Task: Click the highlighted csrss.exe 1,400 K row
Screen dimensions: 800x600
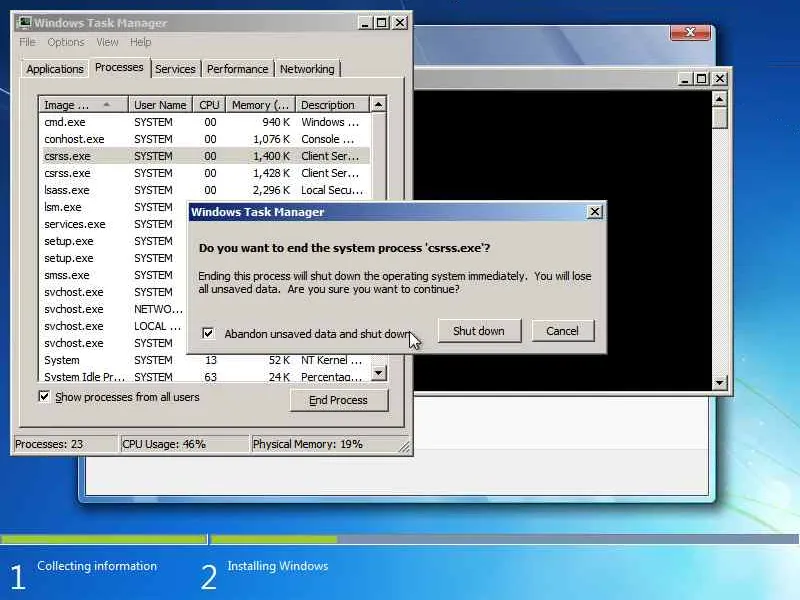Action: pyautogui.click(x=205, y=156)
